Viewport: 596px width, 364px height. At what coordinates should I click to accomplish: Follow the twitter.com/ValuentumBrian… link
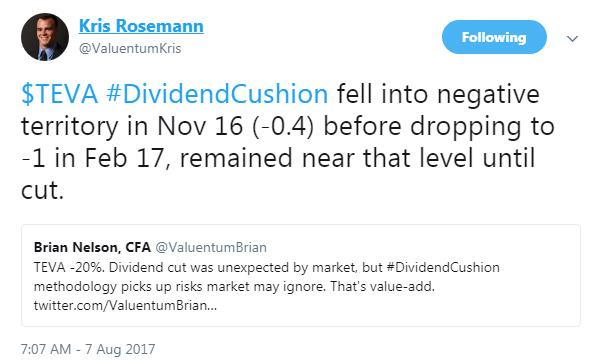(x=125, y=305)
